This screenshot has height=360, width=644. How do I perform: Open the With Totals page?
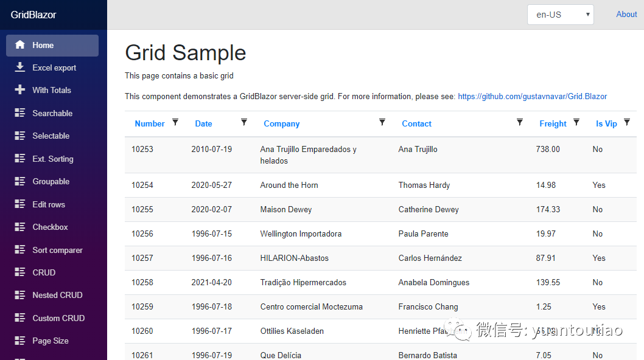pos(52,91)
